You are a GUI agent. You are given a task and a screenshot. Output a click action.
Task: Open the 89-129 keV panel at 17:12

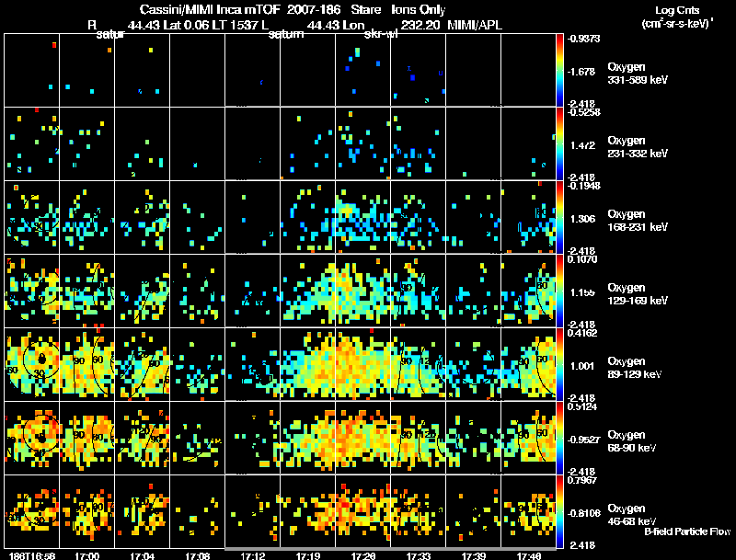[252, 364]
